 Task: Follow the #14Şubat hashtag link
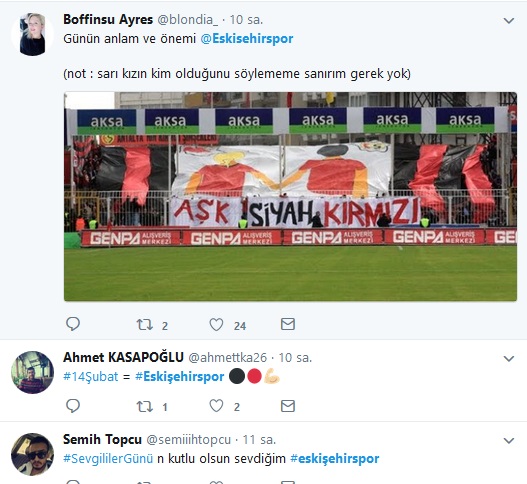(91, 376)
